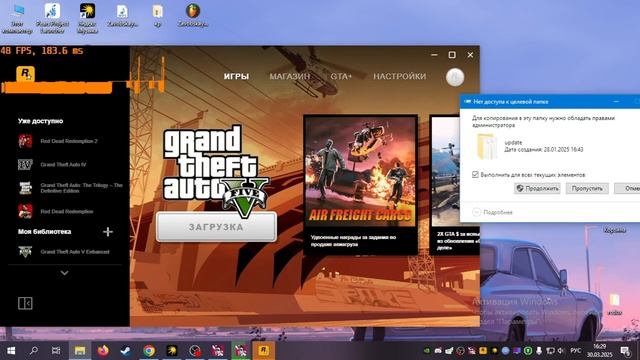Screen dimensions: 640x360
Task: Select the yellow sunburst desktop shortcut
Action: coord(87,18)
